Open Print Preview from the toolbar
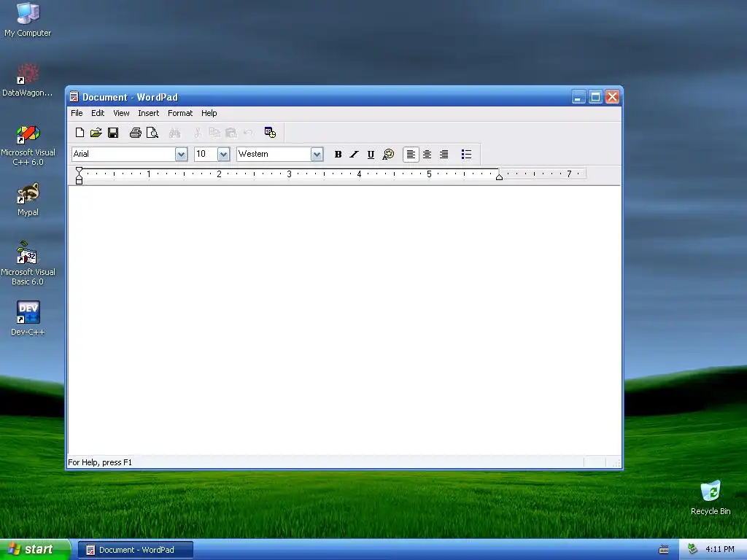This screenshot has height=560, width=747. pyautogui.click(x=152, y=133)
